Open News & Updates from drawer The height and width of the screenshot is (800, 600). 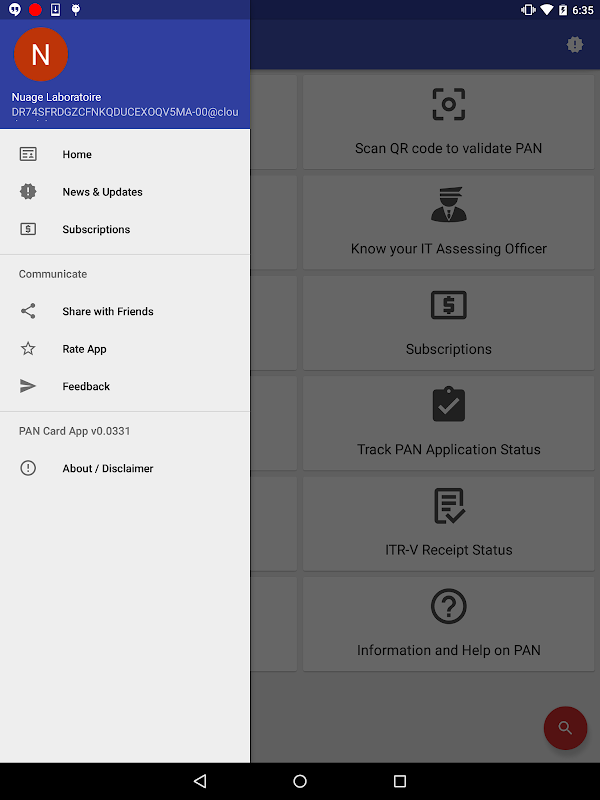(x=125, y=192)
